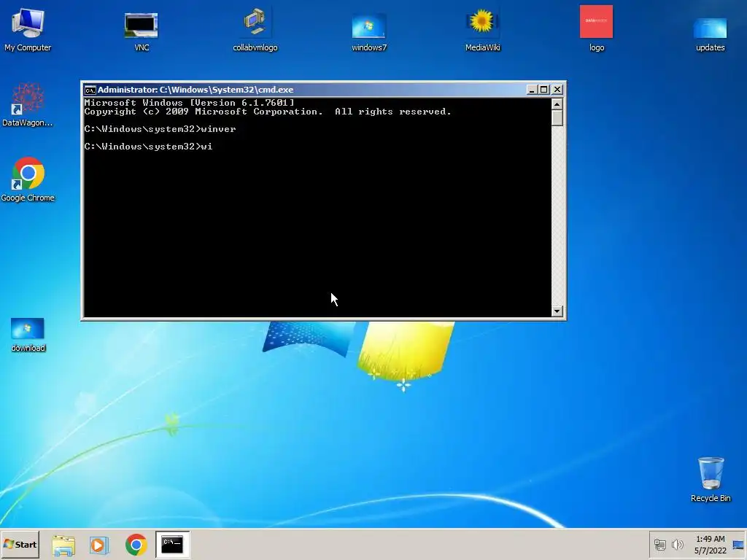
Task: Select the red logo desktop icon
Action: (x=597, y=28)
